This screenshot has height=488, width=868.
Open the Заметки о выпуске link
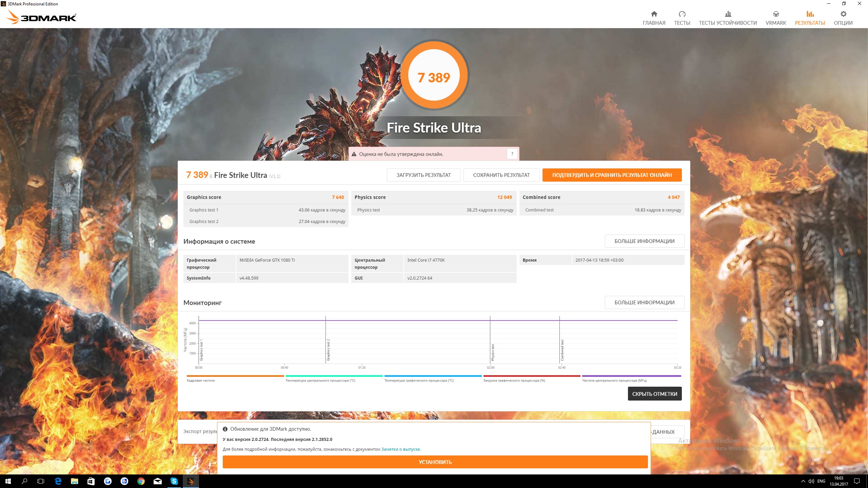(x=401, y=449)
